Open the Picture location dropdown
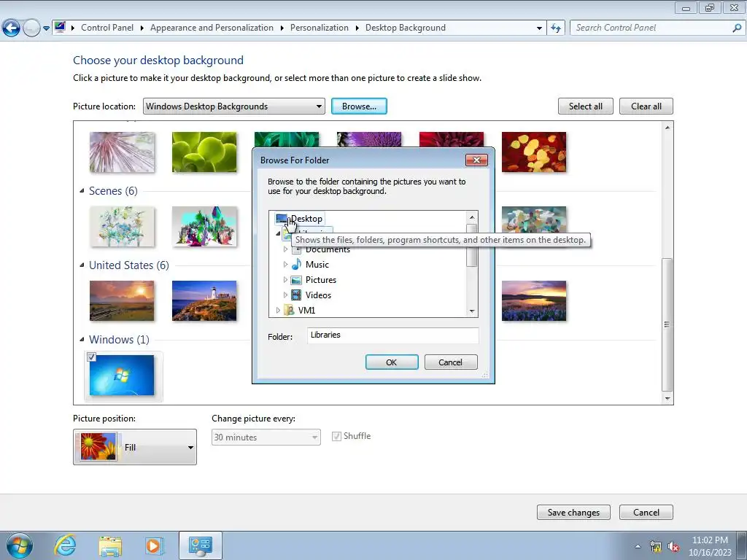This screenshot has height=560, width=747. coord(234,106)
